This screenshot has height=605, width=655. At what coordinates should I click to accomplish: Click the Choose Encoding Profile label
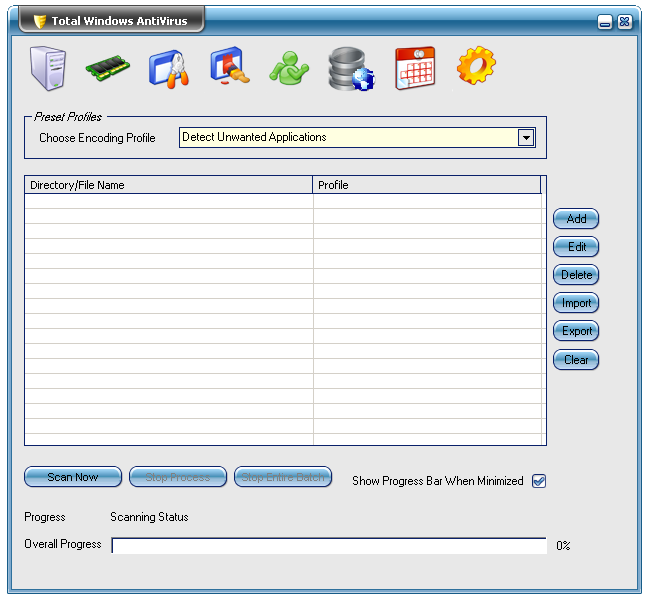click(97, 138)
